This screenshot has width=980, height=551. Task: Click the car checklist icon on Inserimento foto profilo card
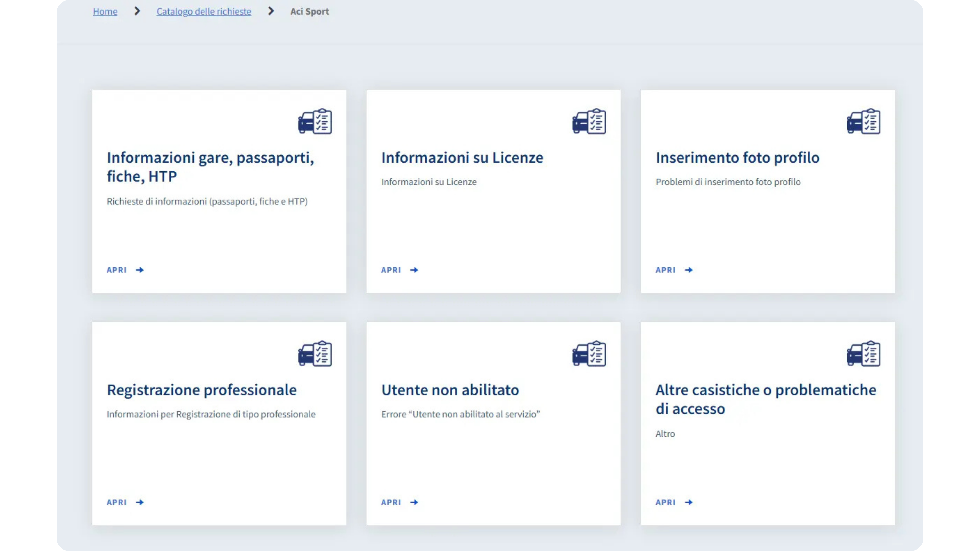(x=863, y=121)
